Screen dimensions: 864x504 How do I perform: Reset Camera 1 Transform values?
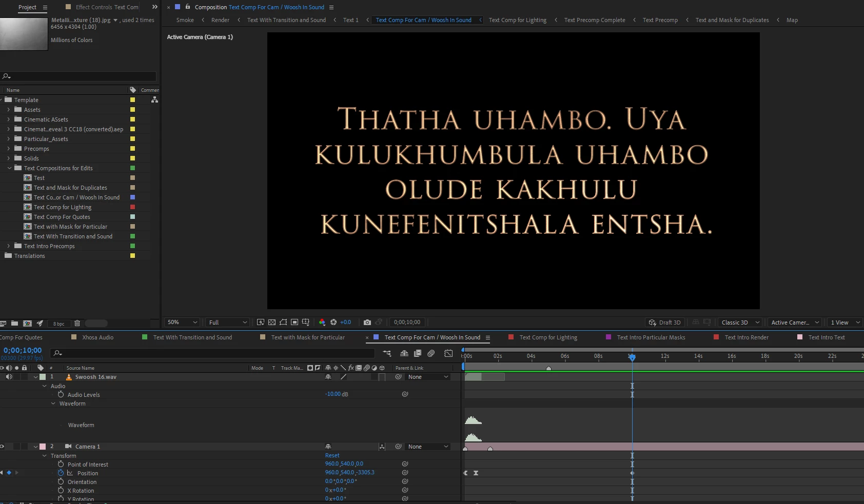coord(332,455)
